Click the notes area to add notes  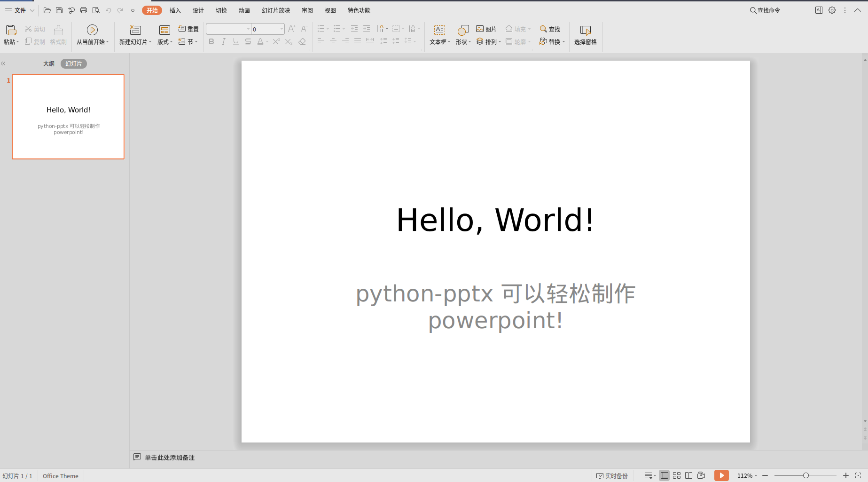click(170, 458)
